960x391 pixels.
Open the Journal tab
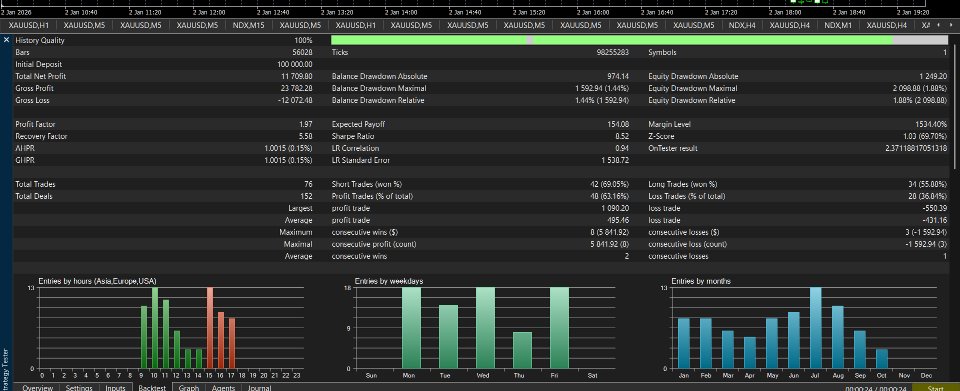[x=260, y=387]
